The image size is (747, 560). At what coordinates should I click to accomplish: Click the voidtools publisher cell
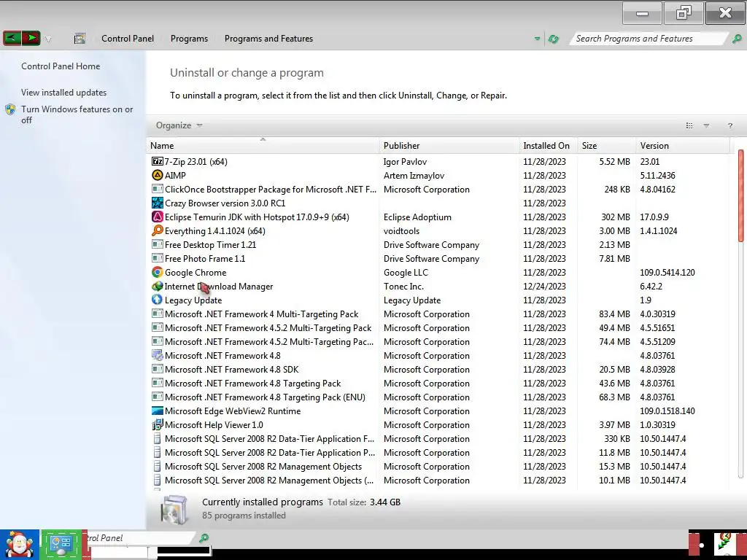[402, 230]
